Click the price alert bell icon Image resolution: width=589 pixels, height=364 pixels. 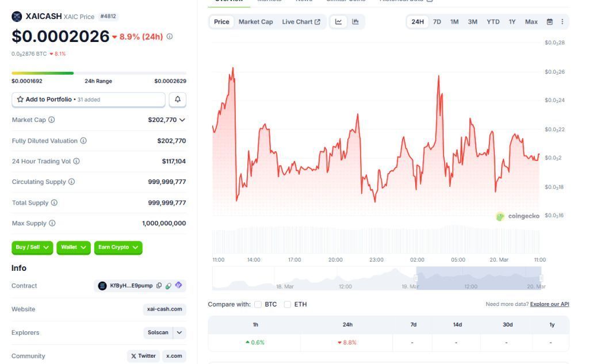click(177, 99)
